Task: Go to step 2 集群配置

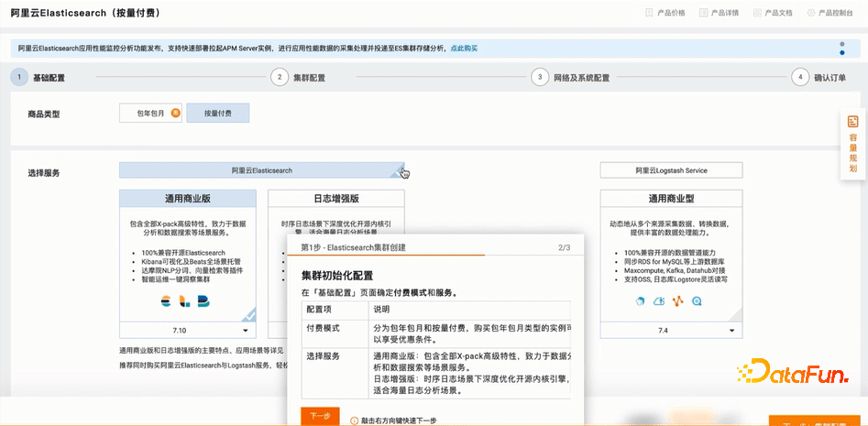Action: click(298, 78)
